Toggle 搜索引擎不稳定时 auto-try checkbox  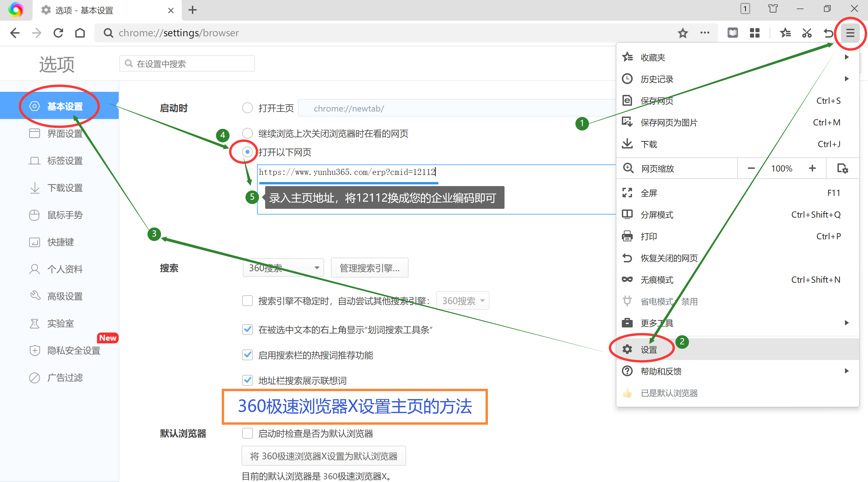(248, 301)
